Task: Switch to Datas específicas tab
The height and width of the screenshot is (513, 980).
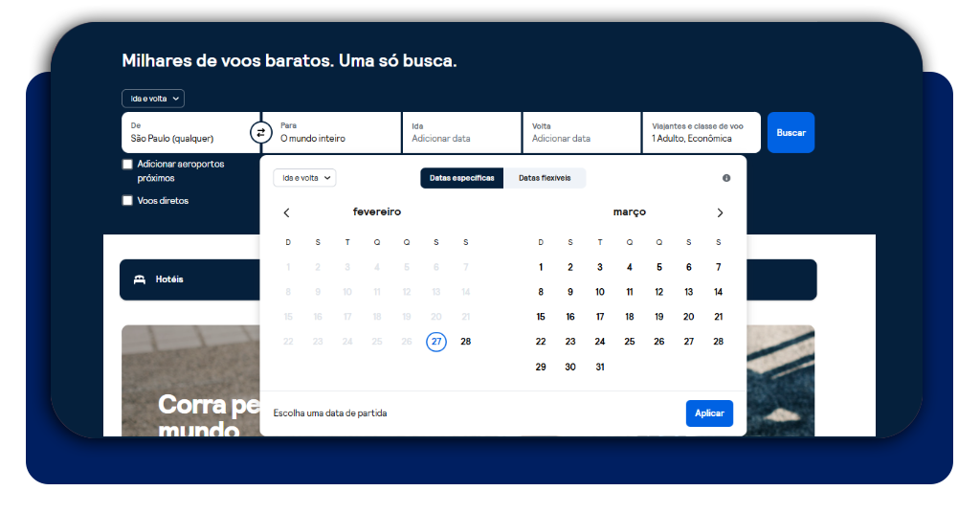Action: (x=462, y=178)
